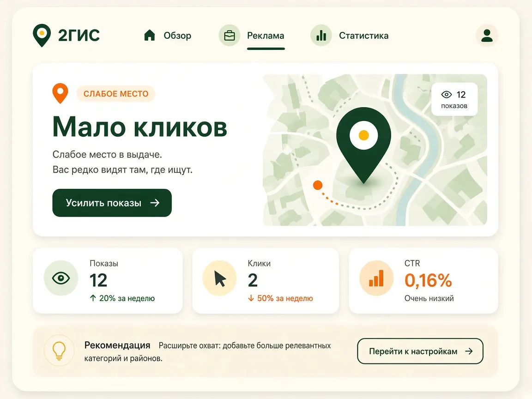Click the CTR label
532x399 pixels.
(x=412, y=263)
